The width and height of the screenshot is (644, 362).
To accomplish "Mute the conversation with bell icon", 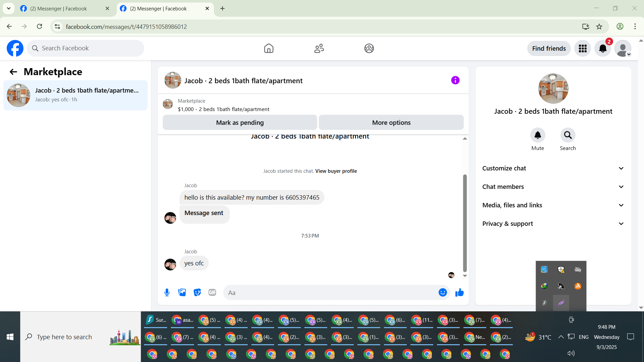I will 538,135.
